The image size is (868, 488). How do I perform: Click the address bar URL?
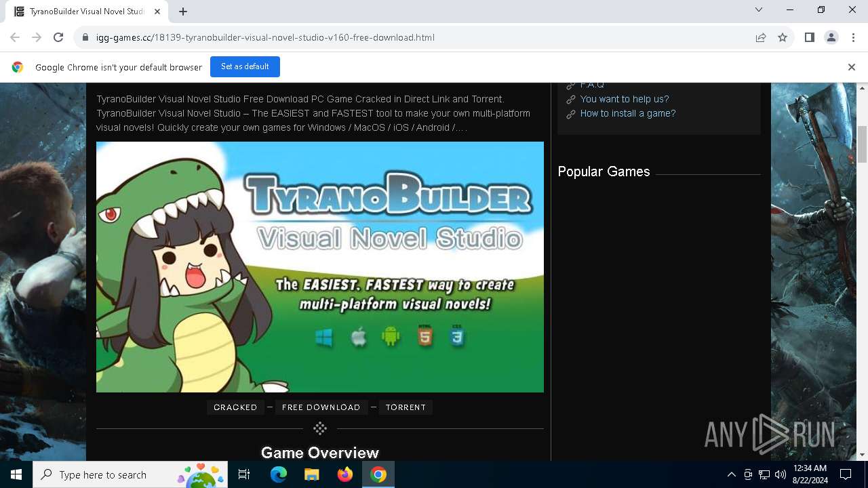(265, 37)
